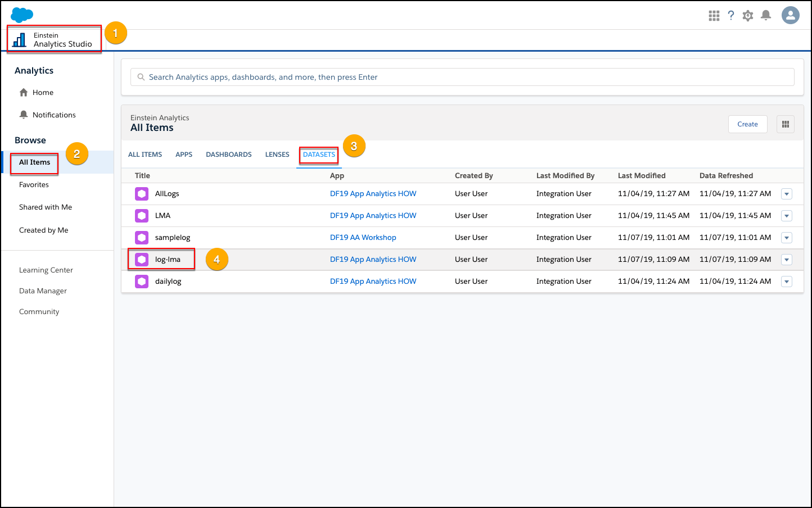Select Shared with Me under Browse
This screenshot has height=508, width=812.
tap(46, 207)
